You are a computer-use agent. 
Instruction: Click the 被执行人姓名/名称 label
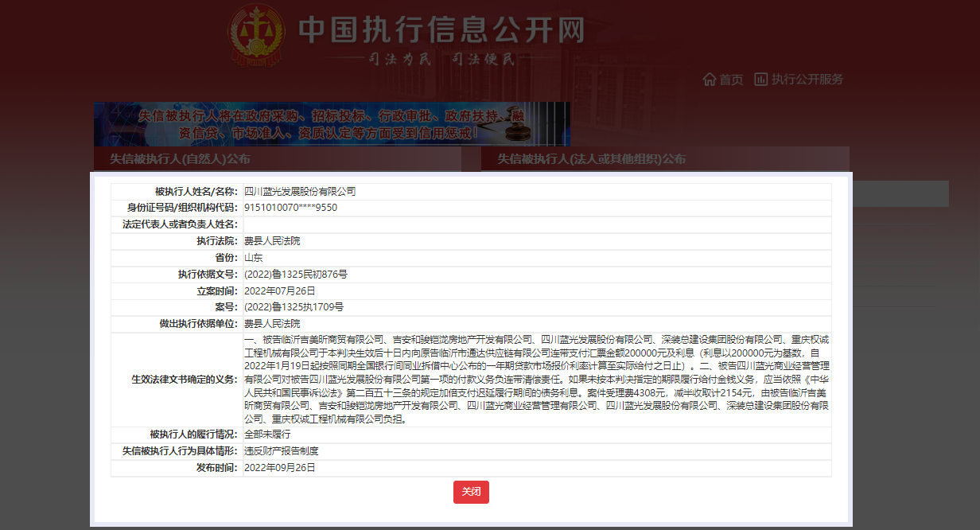click(196, 191)
